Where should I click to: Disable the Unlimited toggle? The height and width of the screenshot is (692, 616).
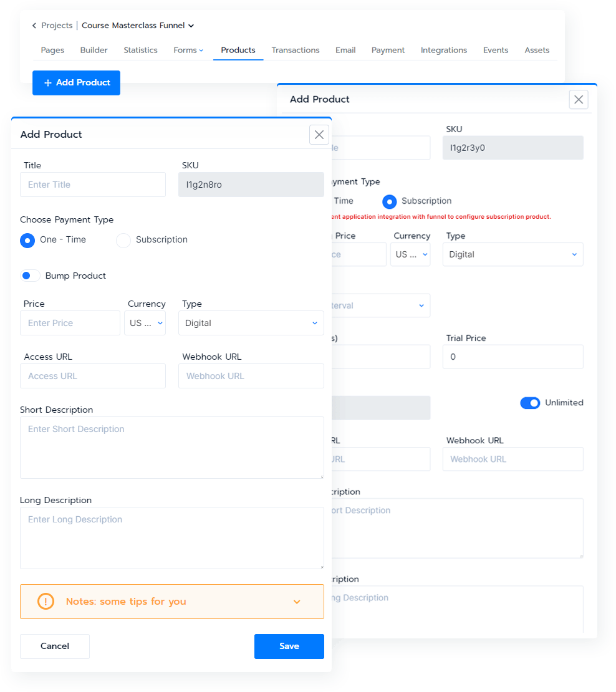point(530,403)
